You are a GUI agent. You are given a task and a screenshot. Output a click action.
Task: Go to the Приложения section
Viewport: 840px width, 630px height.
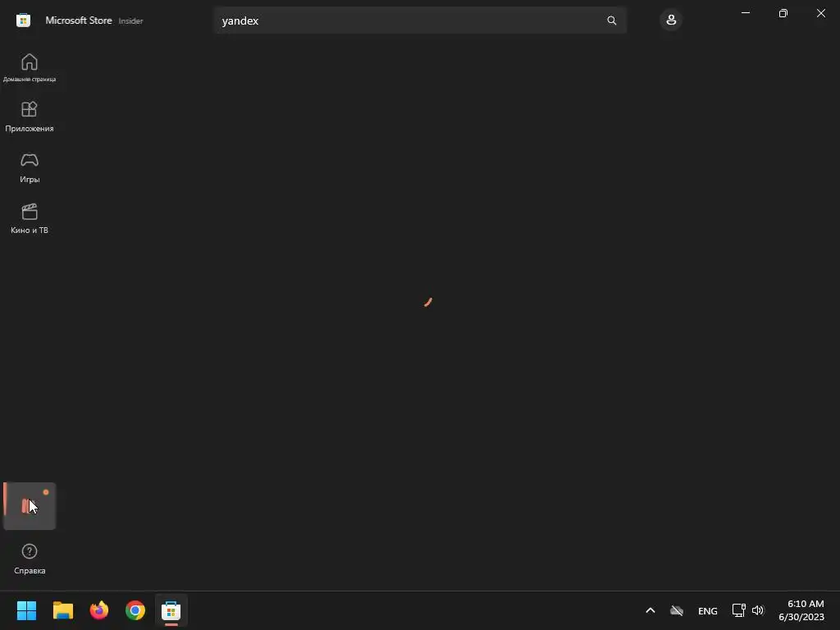tap(30, 116)
